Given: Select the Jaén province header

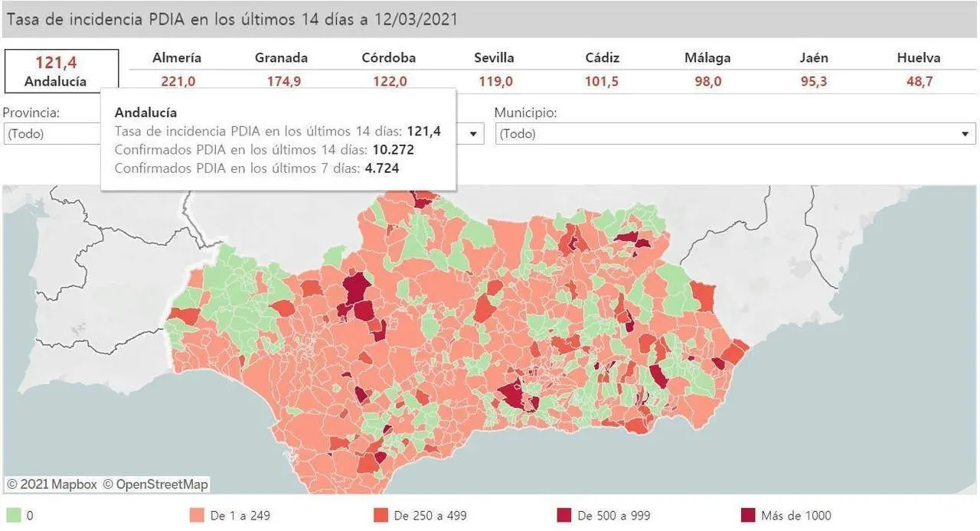Looking at the screenshot, I should pyautogui.click(x=813, y=58).
